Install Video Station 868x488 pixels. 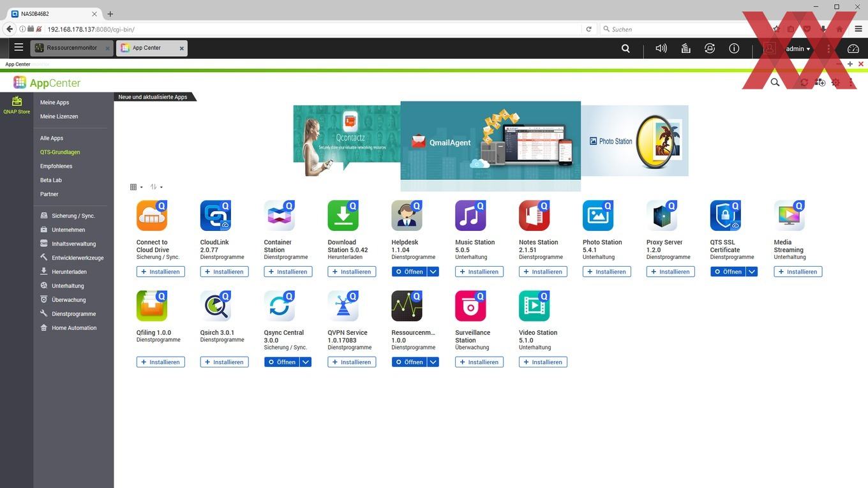click(x=543, y=362)
